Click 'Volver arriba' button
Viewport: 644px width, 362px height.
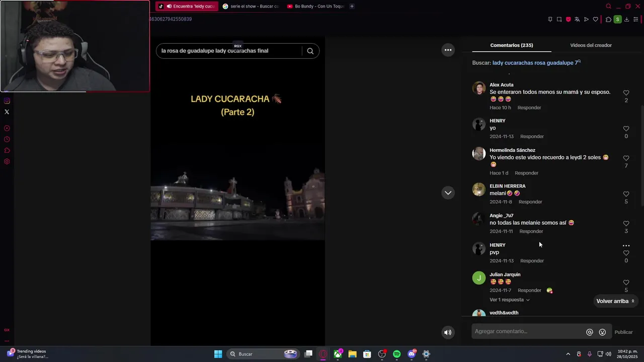click(x=615, y=301)
